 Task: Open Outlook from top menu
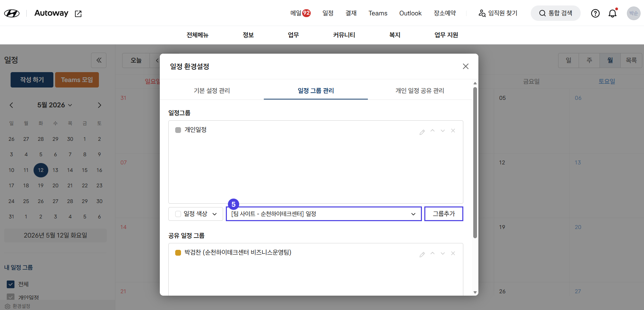[x=410, y=13]
